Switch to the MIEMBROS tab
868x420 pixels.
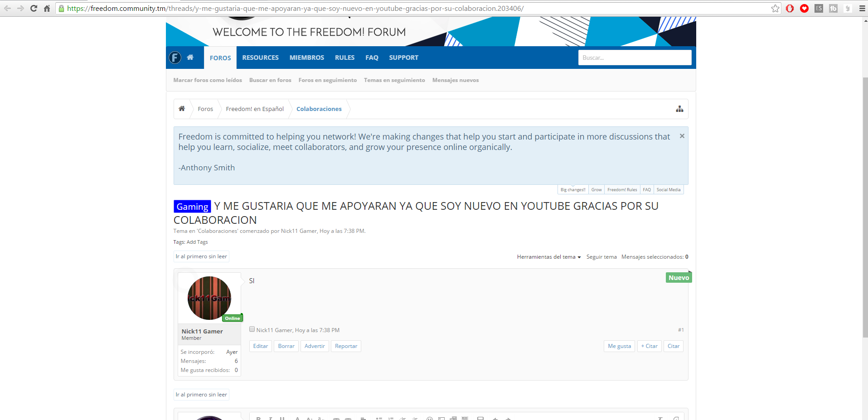(306, 58)
